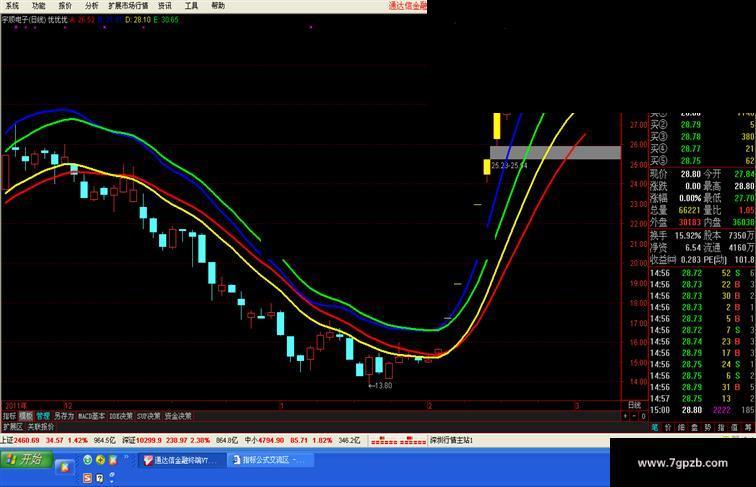Select the 值 tab in quote panel
The width and height of the screenshot is (756, 487).
click(x=733, y=427)
